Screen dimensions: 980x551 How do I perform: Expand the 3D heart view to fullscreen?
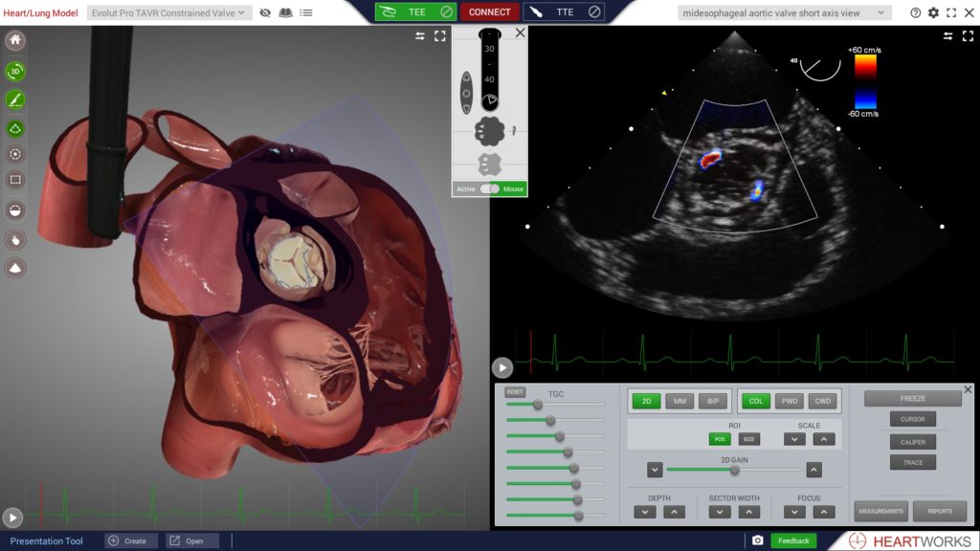pyautogui.click(x=440, y=36)
